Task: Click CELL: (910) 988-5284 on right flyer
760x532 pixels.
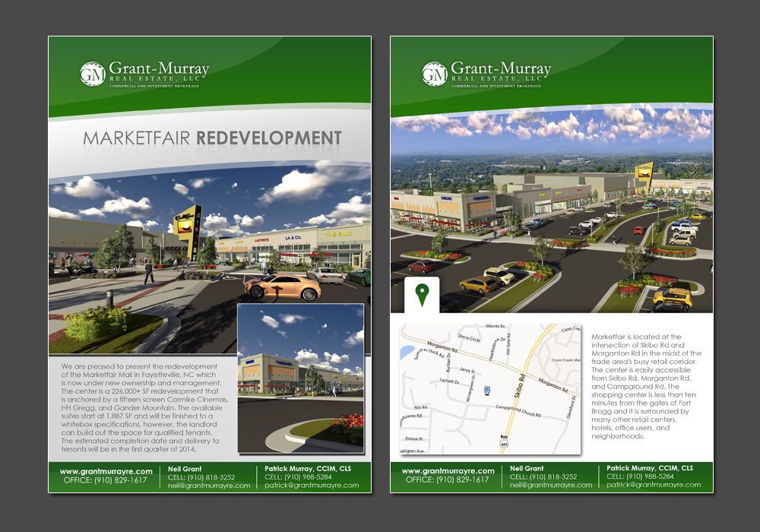Action: (640, 477)
